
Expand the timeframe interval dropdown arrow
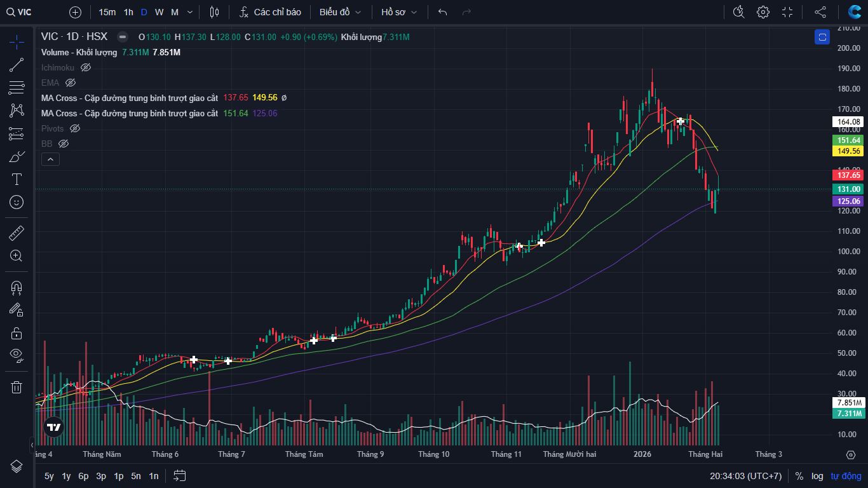(x=189, y=12)
